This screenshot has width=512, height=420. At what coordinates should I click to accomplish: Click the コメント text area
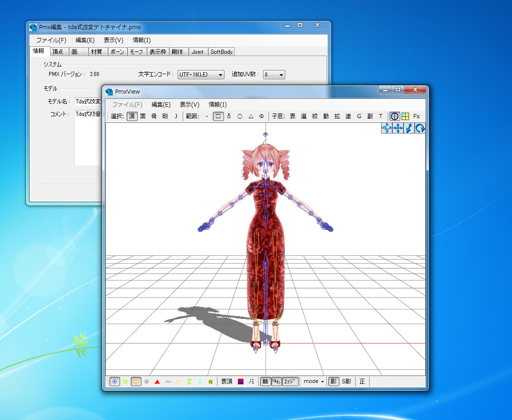88,138
